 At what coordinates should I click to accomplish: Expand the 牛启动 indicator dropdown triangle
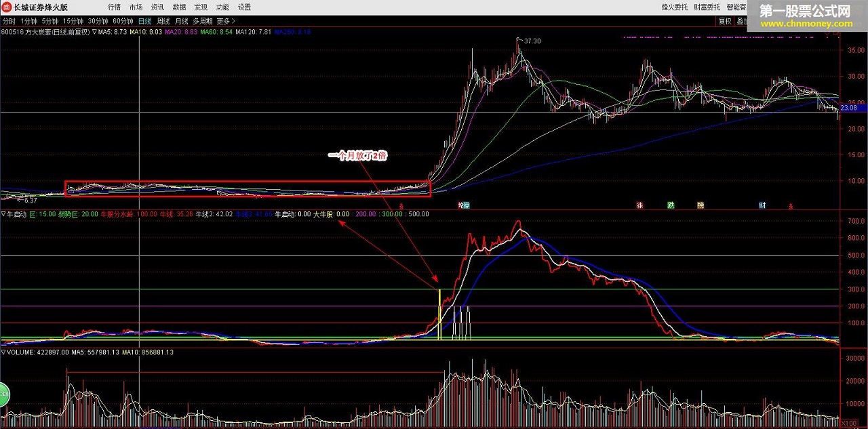coord(3,214)
